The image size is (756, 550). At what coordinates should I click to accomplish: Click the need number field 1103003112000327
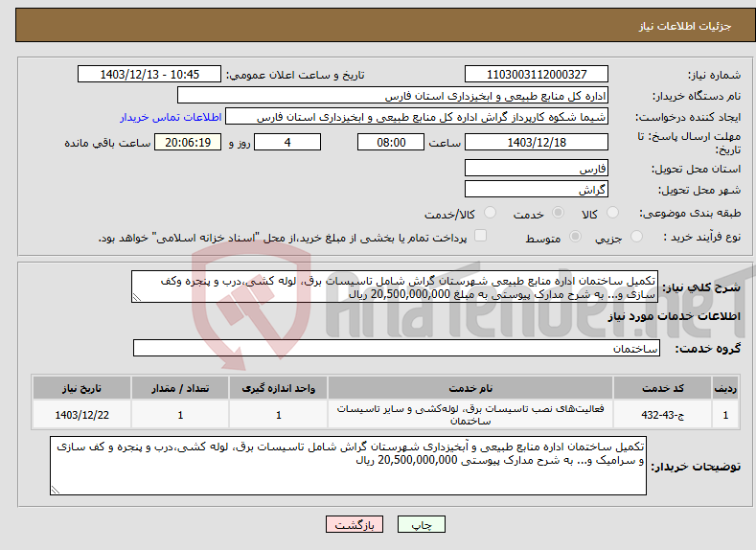[x=537, y=74]
